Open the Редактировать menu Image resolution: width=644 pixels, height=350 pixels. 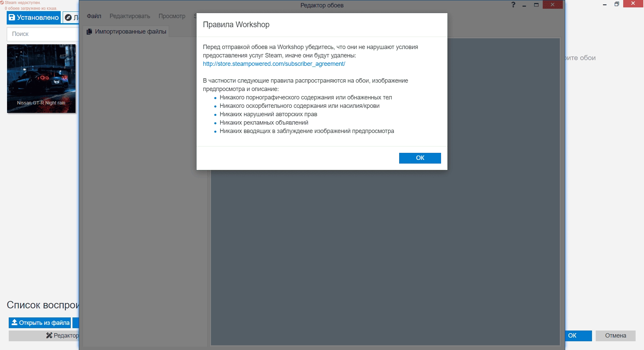[130, 16]
